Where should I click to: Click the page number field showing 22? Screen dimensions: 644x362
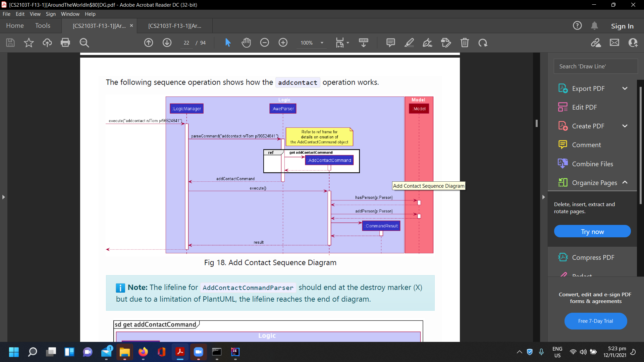pos(186,43)
